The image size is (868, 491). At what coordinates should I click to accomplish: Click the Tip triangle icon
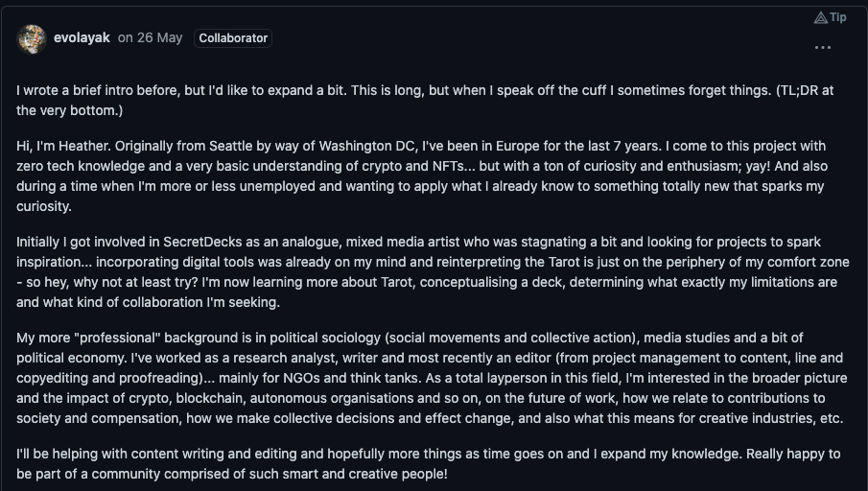pos(820,17)
